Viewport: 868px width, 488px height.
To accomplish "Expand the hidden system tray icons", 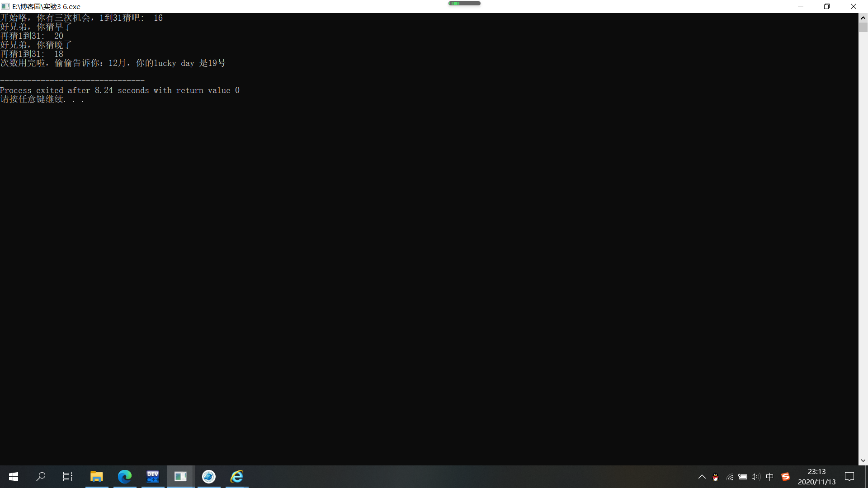I will pyautogui.click(x=702, y=477).
